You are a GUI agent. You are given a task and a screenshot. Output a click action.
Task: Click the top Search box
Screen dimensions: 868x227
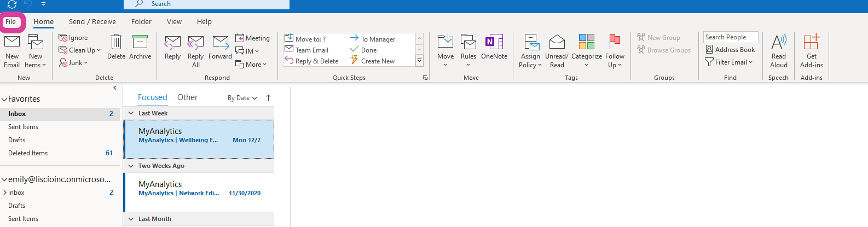pos(206,4)
